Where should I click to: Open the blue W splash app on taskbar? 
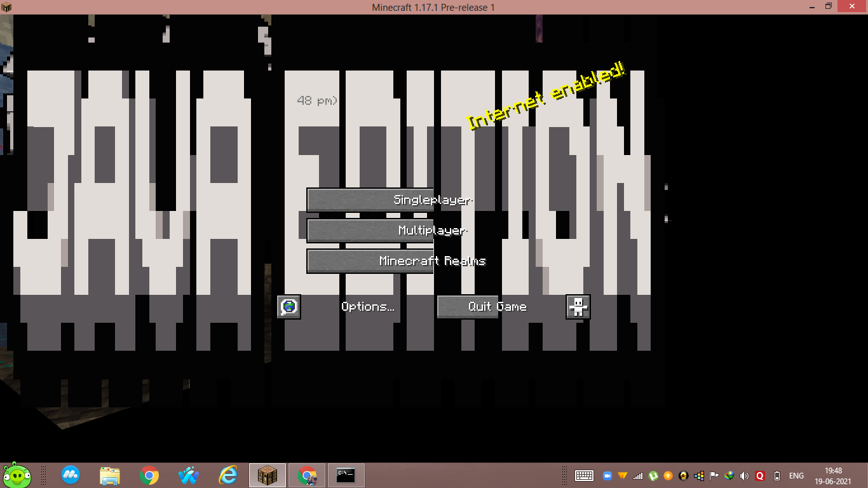(189, 475)
